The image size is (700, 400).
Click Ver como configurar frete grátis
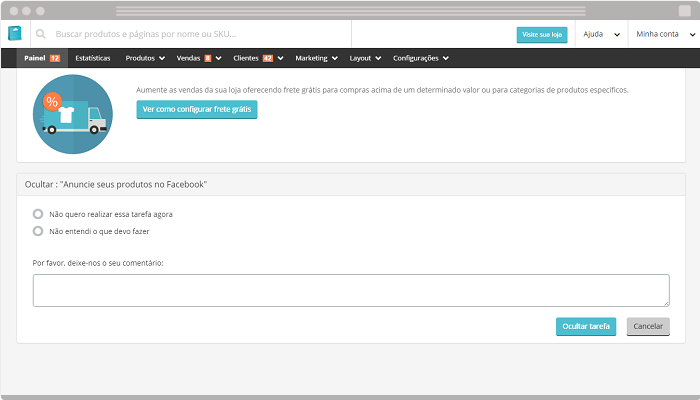(197, 109)
